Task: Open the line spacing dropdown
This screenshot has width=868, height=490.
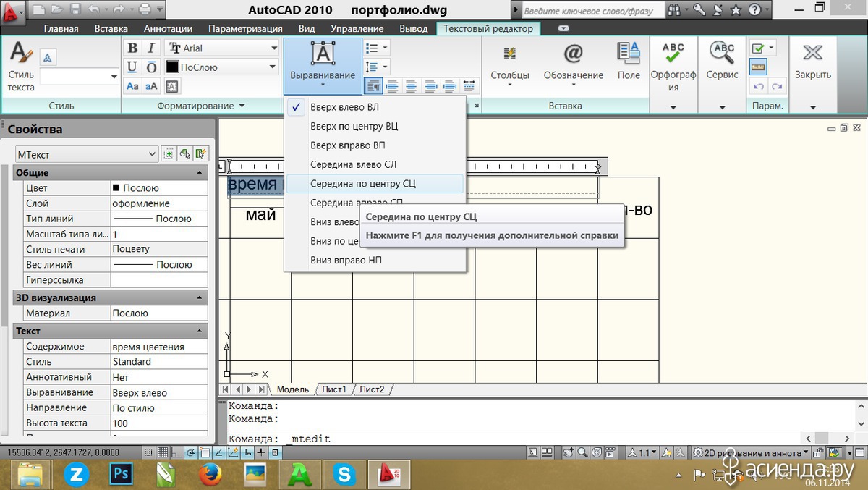Action: [377, 67]
